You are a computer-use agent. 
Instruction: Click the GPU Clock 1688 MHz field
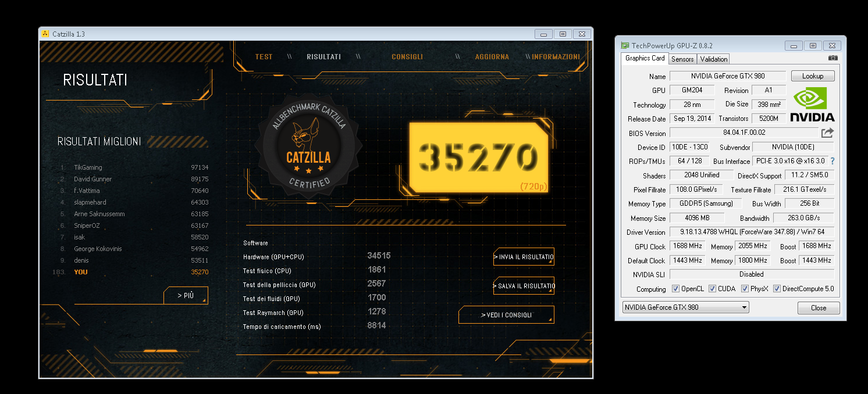click(687, 246)
